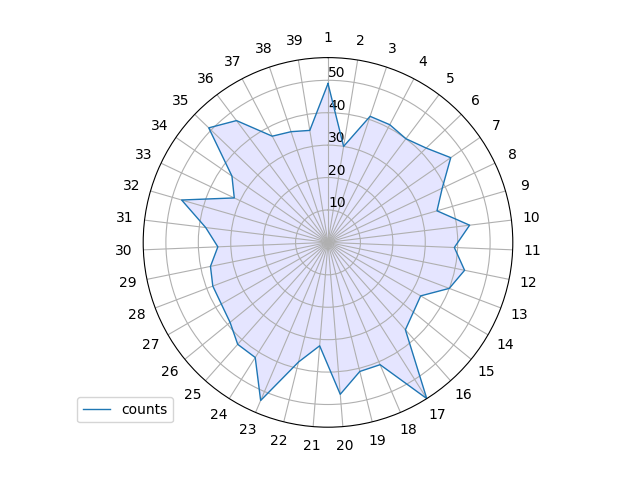Click angular axis label 21

(x=311, y=446)
